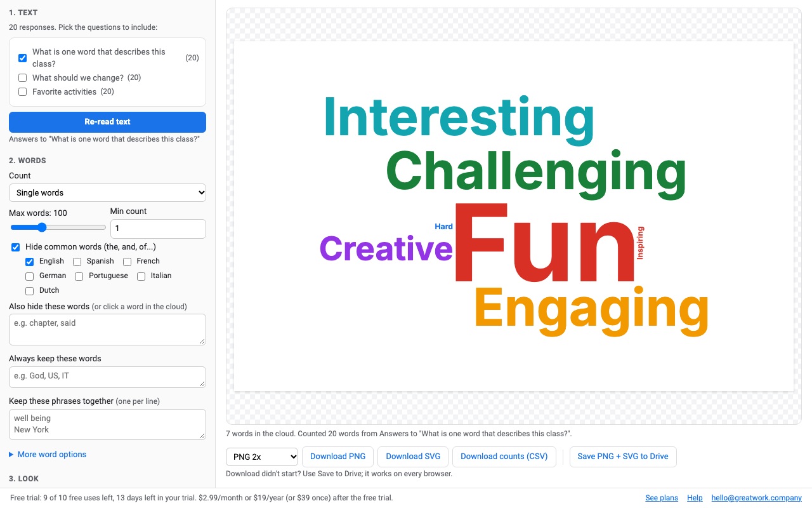
Task: Click the Re-read text button
Action: [x=107, y=122]
